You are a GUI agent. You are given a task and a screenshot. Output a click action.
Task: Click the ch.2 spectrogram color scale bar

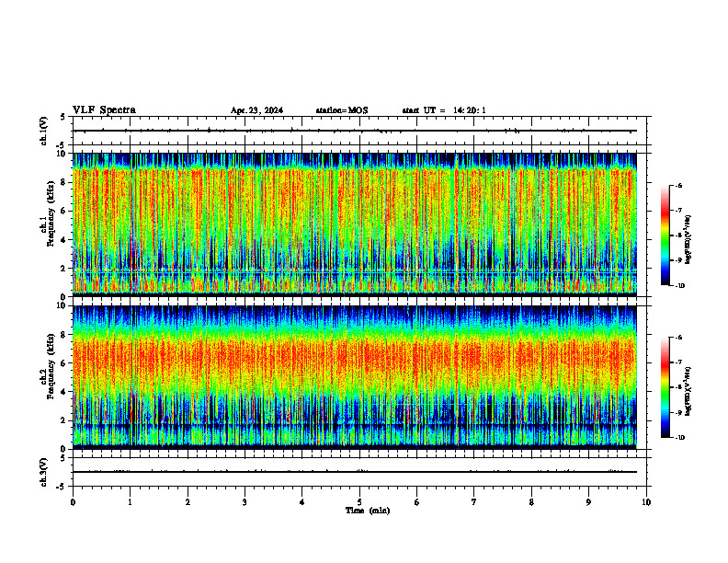point(665,387)
